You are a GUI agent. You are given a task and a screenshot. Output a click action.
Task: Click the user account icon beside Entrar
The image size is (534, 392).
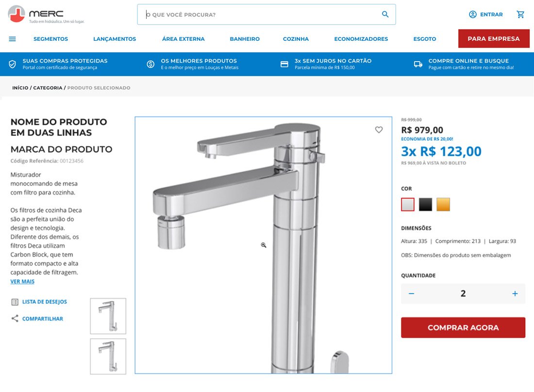tap(473, 14)
